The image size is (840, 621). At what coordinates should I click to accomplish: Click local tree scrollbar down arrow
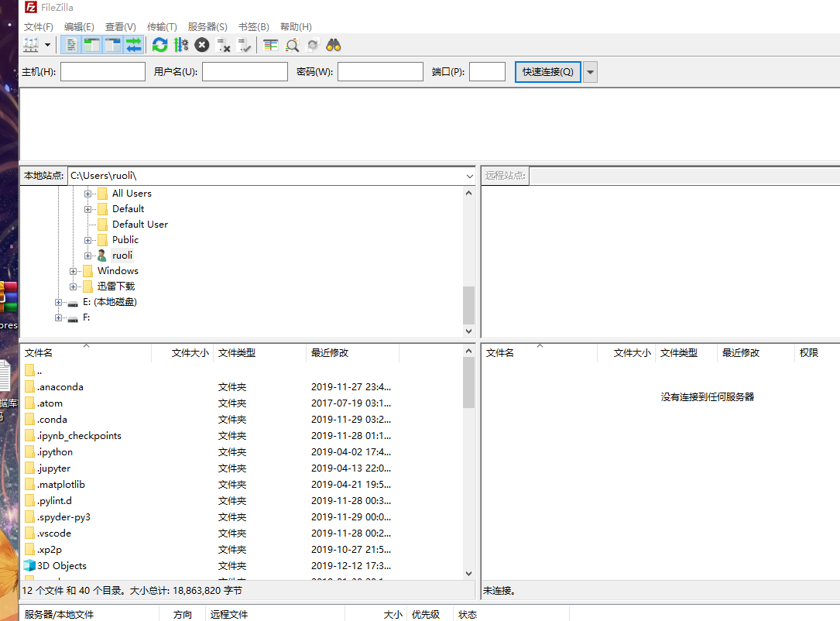[x=468, y=331]
